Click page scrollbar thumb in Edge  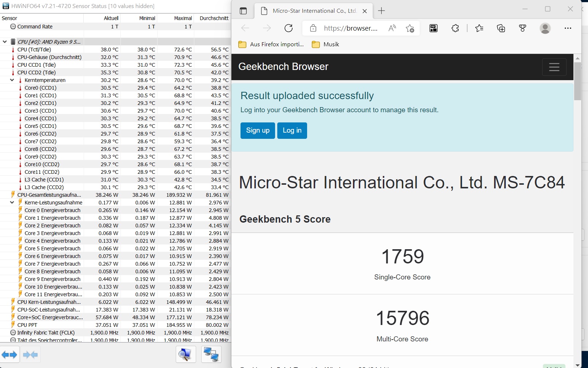577,81
